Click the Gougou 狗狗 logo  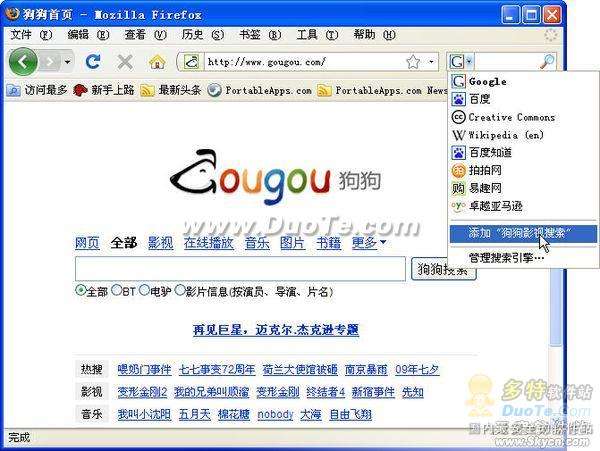point(276,177)
